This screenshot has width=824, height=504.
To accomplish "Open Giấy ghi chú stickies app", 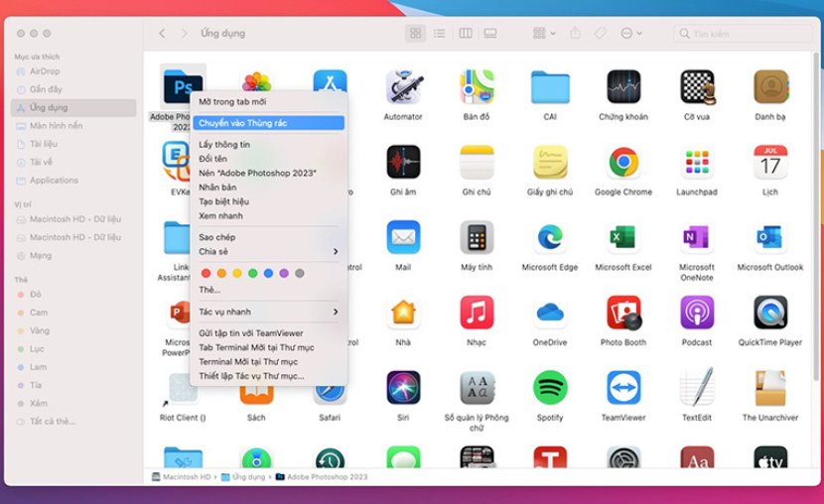I will click(x=550, y=162).
